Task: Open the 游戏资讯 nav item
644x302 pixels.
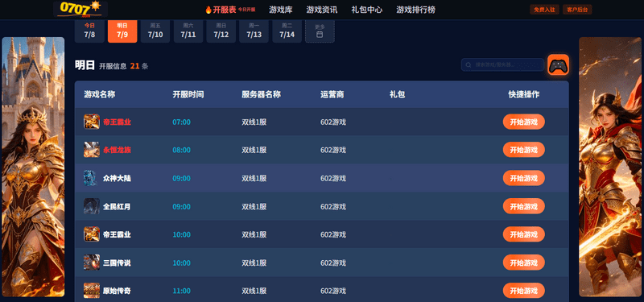Action: (x=321, y=10)
